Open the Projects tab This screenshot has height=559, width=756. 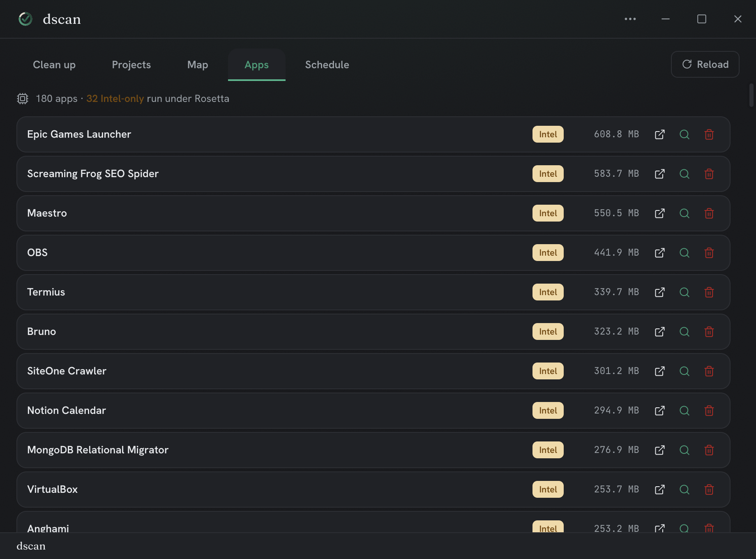131,65
